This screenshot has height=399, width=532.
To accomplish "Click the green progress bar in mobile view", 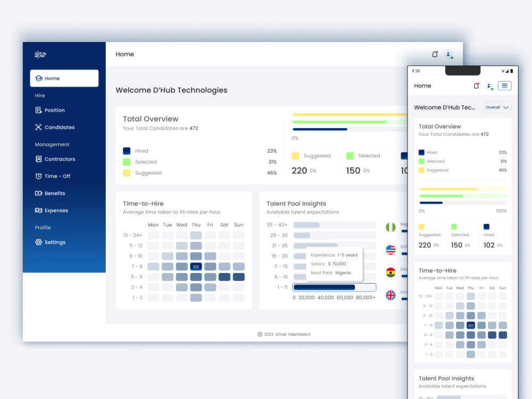I will pos(441,196).
